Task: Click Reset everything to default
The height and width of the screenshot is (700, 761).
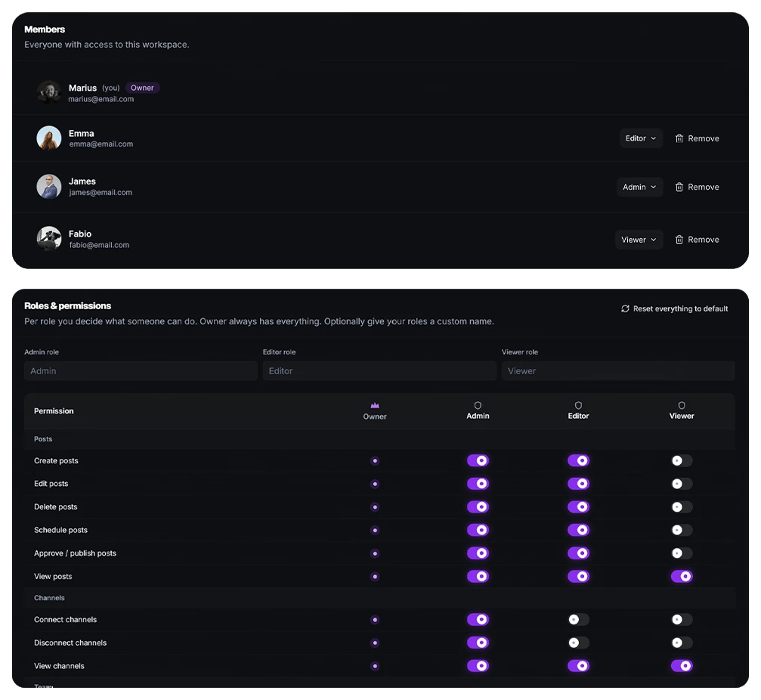Action: 675,308
